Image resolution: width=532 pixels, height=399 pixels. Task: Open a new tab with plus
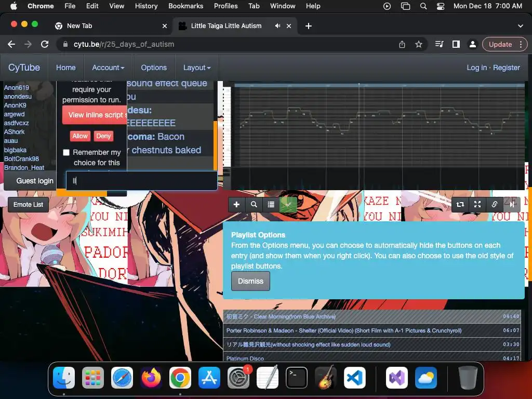pos(309,26)
